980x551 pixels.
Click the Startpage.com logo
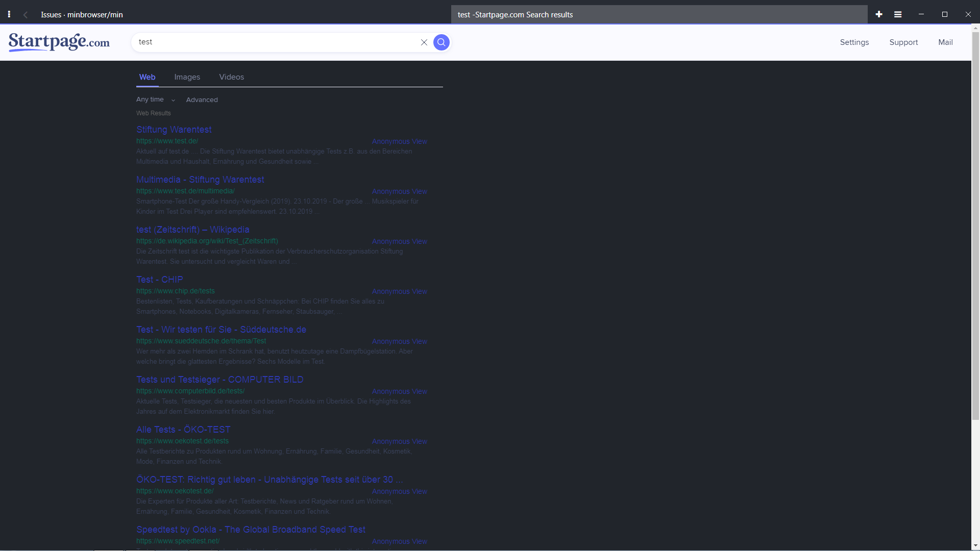[x=59, y=42]
